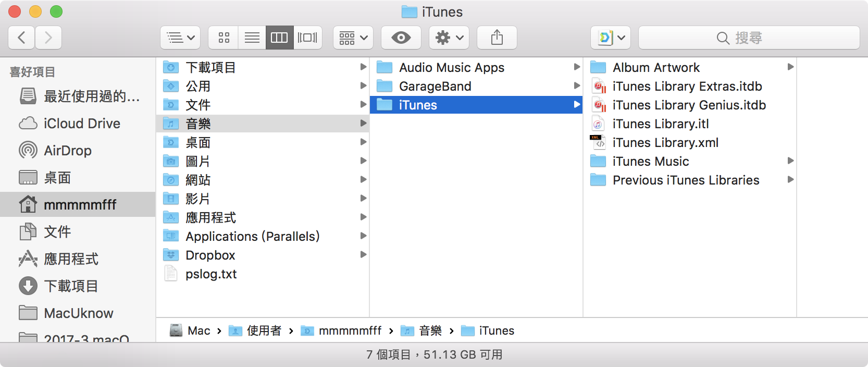
Task: Select the iTunes Music folder
Action: click(690, 161)
